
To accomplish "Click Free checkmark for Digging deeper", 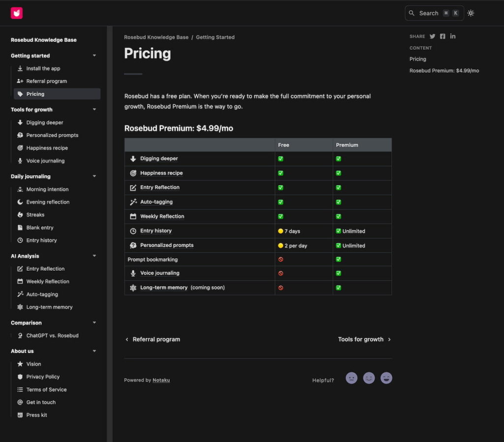I will 281,159.
